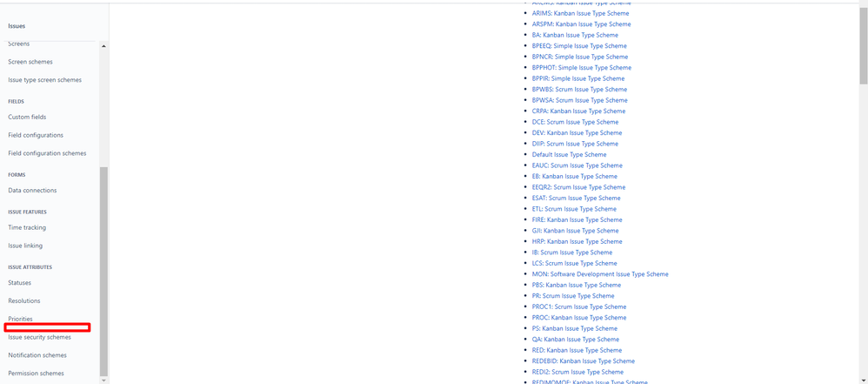This screenshot has height=384, width=868.
Task: Click sidebar scroll up arrow
Action: 104,45
